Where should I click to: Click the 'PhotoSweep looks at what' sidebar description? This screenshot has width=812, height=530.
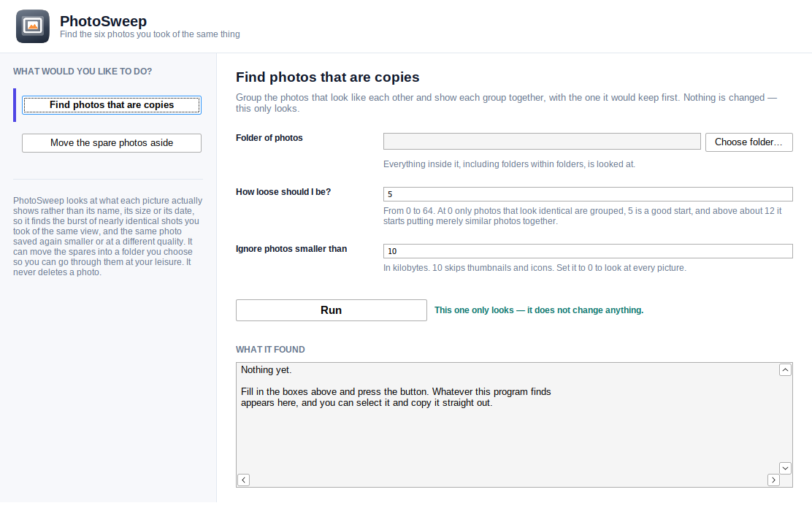(x=108, y=236)
